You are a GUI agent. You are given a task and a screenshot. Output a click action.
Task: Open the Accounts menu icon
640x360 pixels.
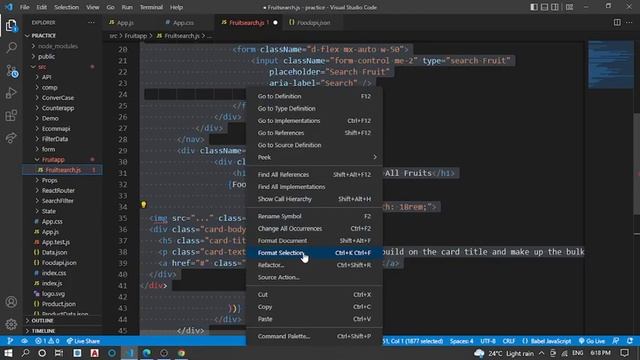(11, 302)
